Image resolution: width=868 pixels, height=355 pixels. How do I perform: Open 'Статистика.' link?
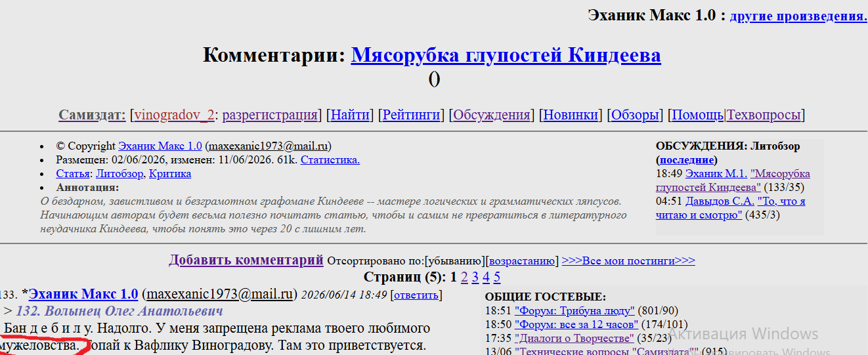click(330, 160)
